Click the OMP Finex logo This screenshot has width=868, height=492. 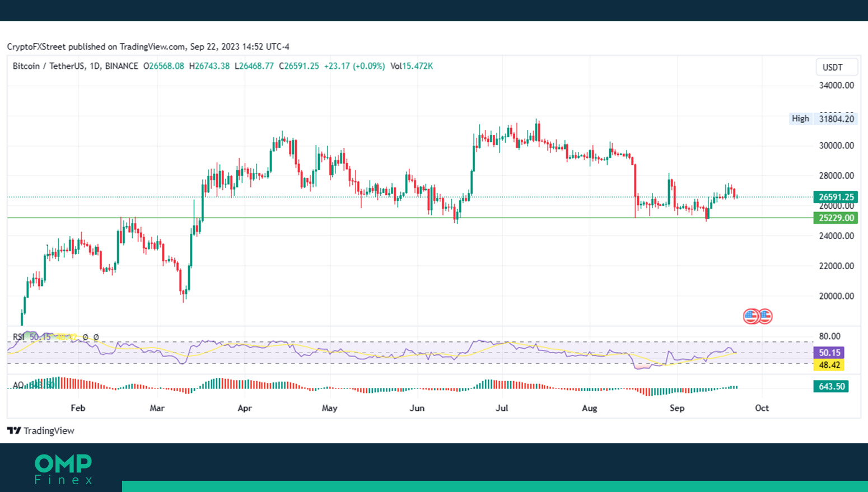tap(63, 469)
